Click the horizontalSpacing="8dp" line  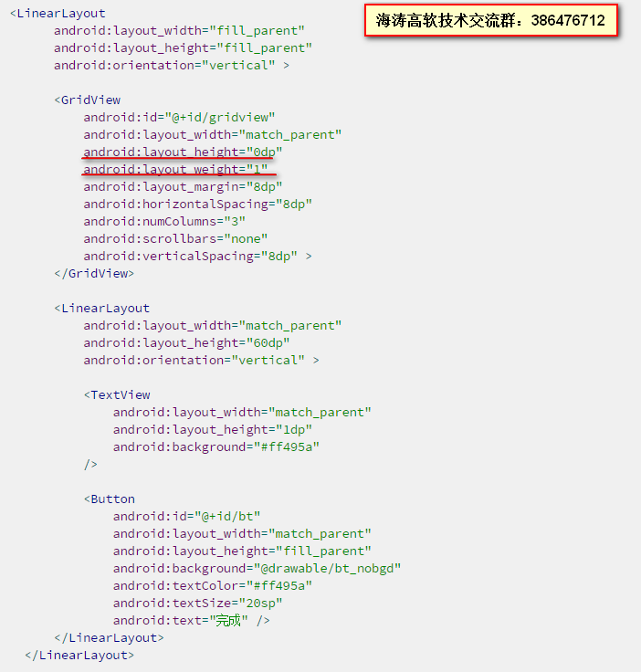(198, 204)
